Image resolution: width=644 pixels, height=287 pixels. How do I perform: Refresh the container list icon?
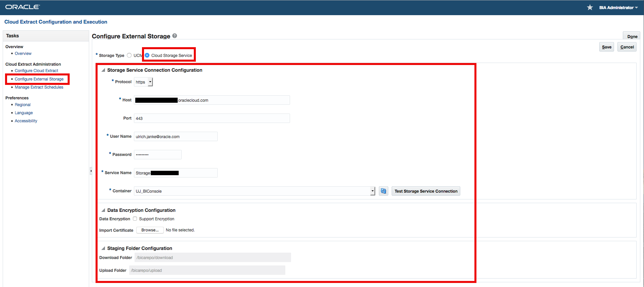[x=383, y=191]
